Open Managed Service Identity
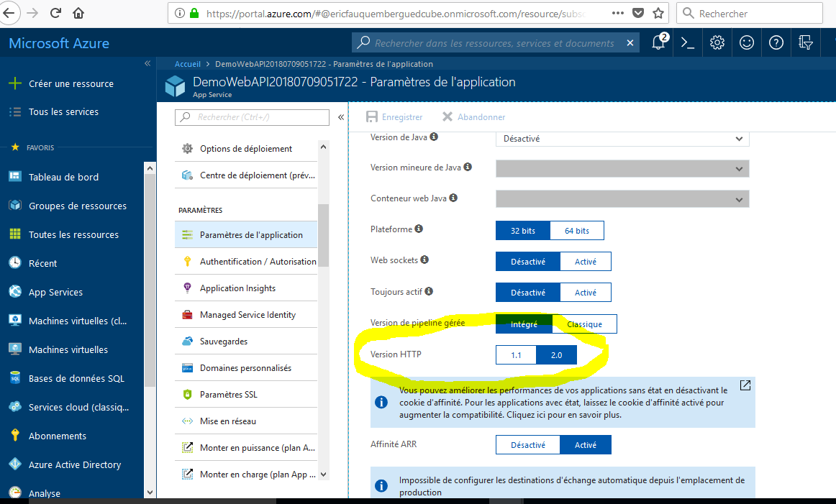This screenshot has width=836, height=504. point(246,315)
